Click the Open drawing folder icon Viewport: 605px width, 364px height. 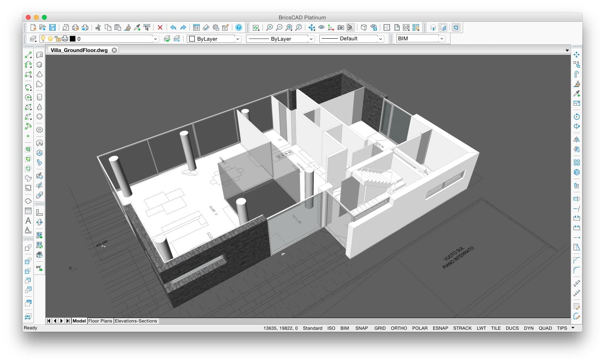pos(43,27)
